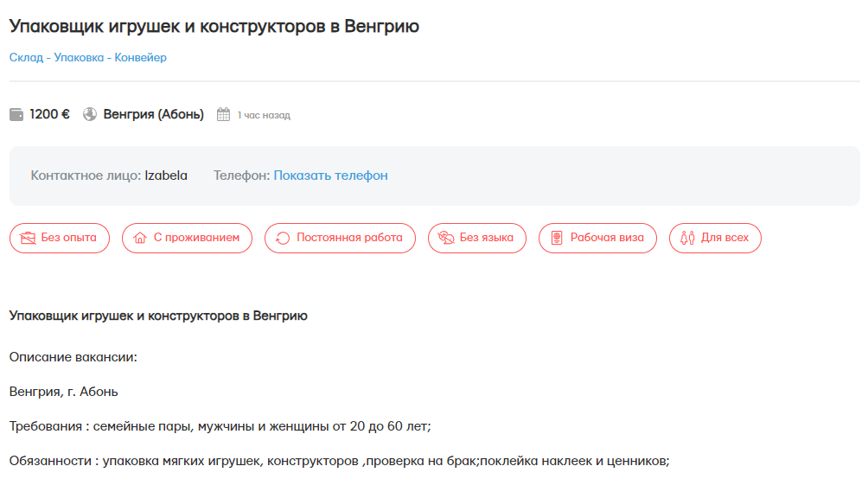Click the globe icon beside Венгрия (Абонь)
Viewport: 868px width, 479px height.
(90, 114)
